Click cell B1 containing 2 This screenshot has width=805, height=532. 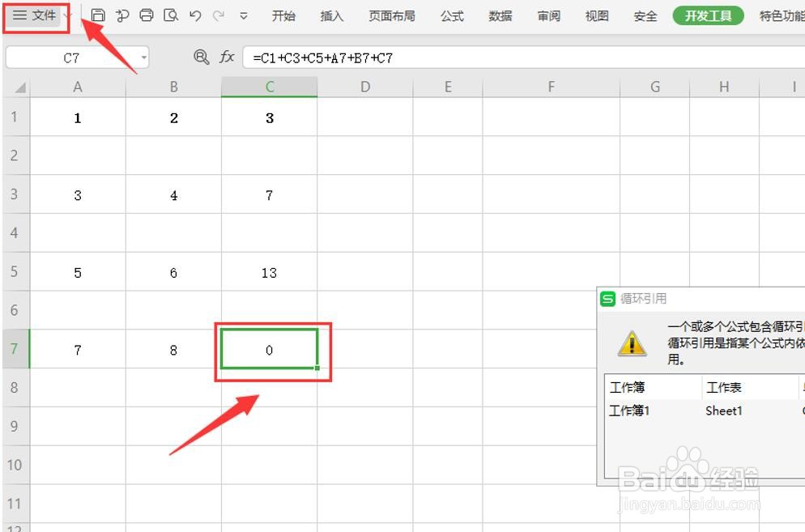coord(173,117)
